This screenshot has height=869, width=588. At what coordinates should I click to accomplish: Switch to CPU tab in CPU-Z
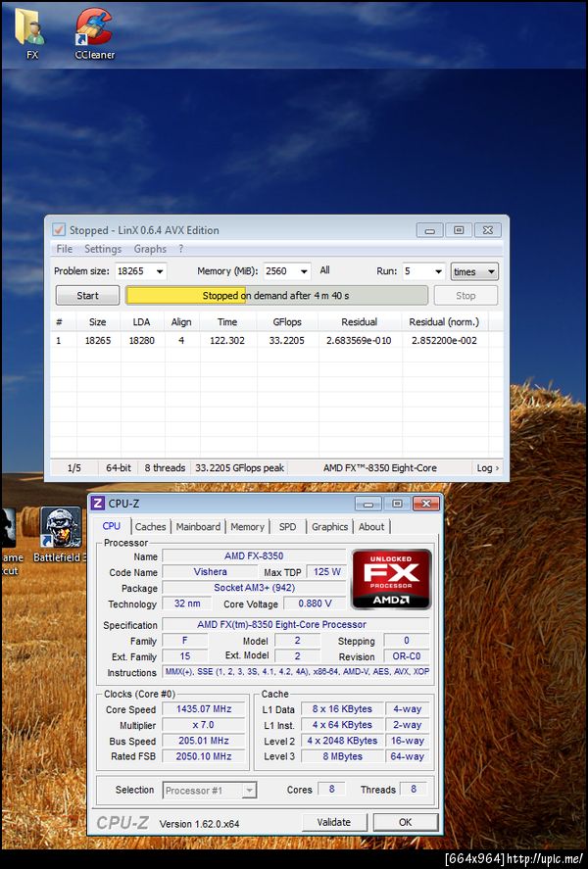(x=112, y=526)
